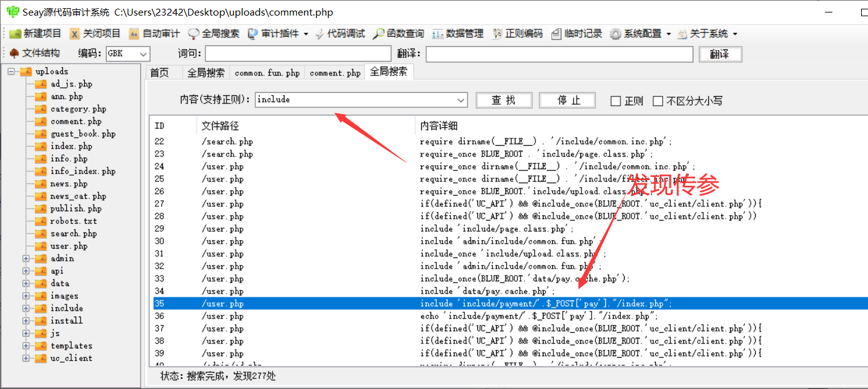Viewport: 868px width, 389px height.
Task: Expand the data folder
Action: pyautogui.click(x=26, y=284)
